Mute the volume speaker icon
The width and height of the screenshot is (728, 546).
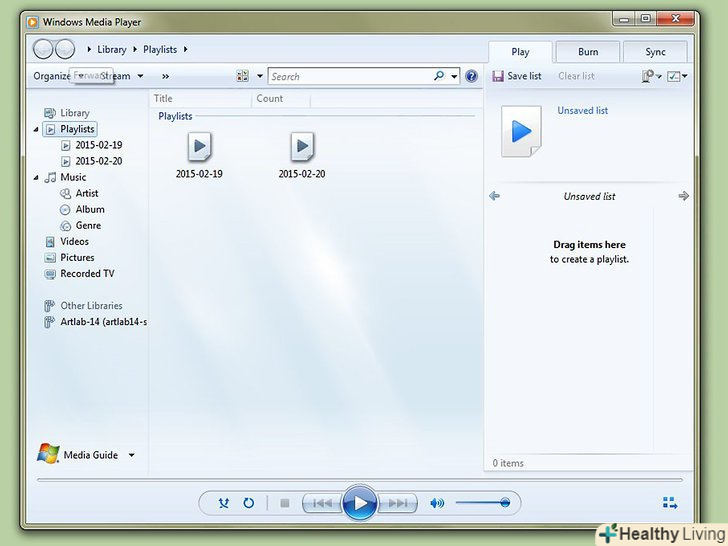437,503
